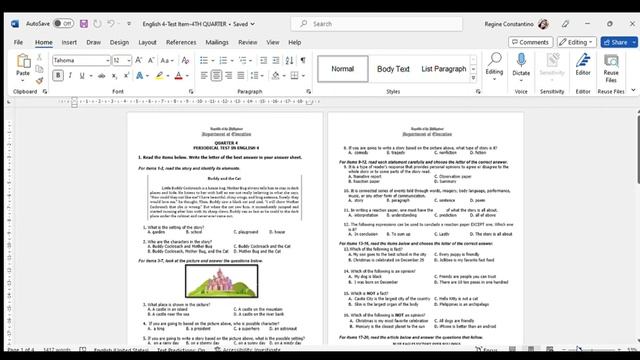This screenshot has width=640, height=360.
Task: Toggle Subscript formatting
Action: pos(114,76)
